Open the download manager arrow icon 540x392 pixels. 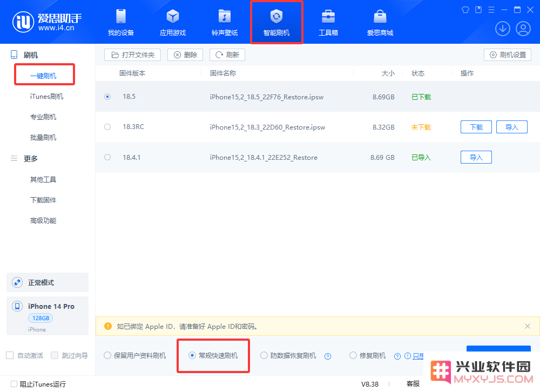pyautogui.click(x=502, y=29)
